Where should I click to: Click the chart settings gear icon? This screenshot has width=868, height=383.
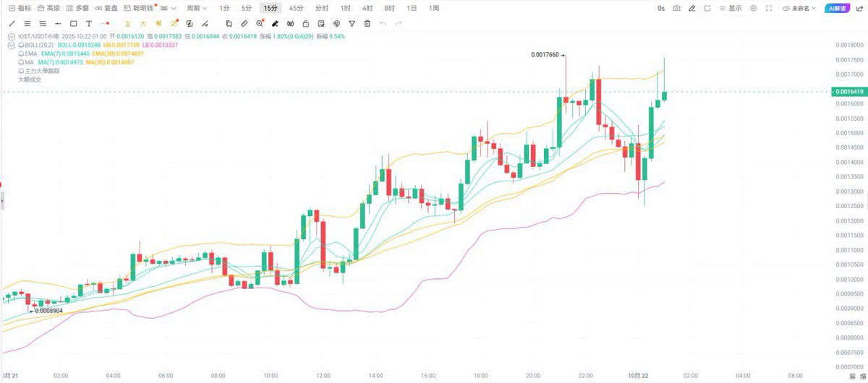tap(754, 8)
